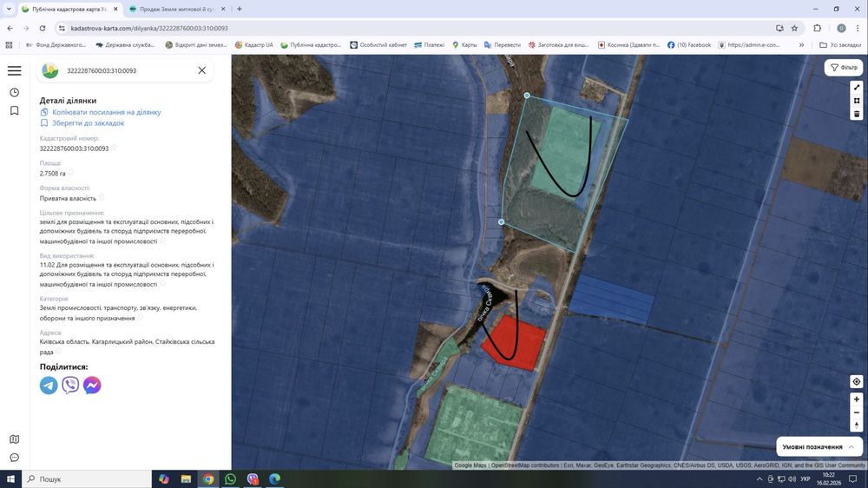
Task: Save parcel to bookmarks
Action: pos(82,123)
